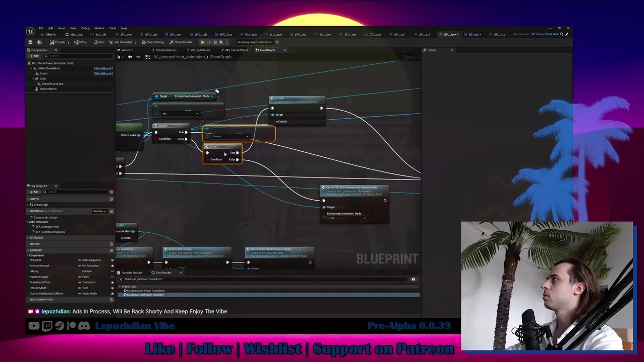Viewport: 644px width, 362px height.
Task: Add a new event dispatcher plus icon
Action: [x=111, y=300]
